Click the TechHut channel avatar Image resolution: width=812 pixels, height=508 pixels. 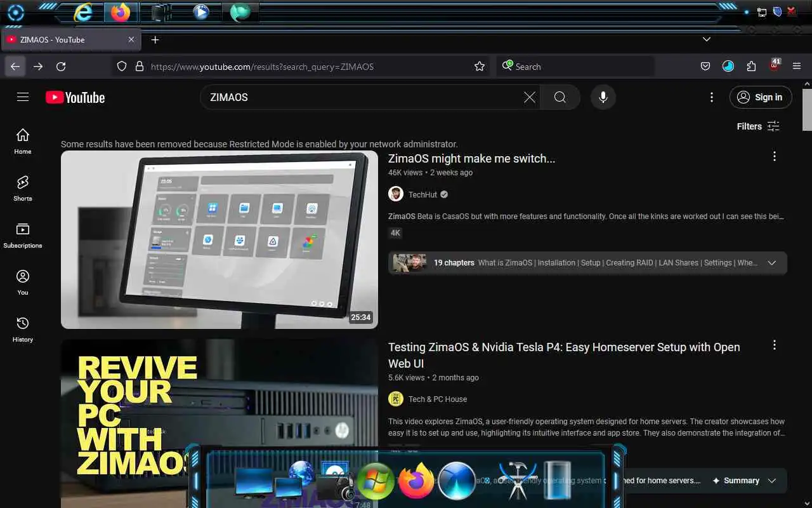(x=396, y=194)
